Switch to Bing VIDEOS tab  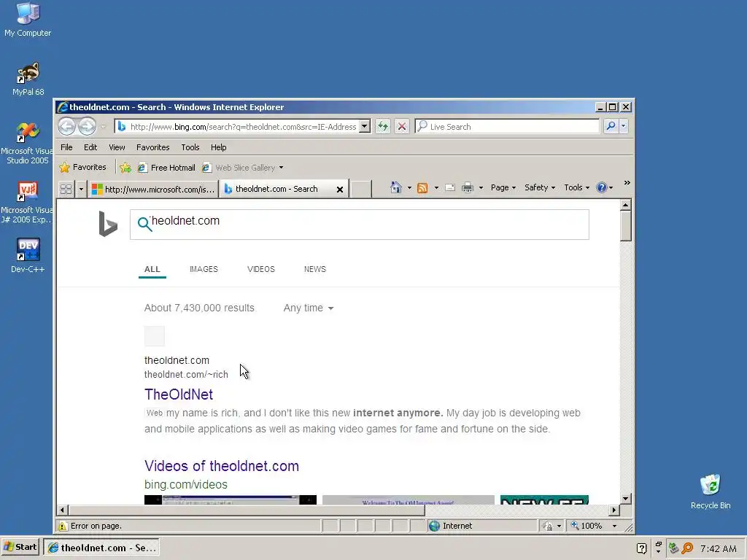261,269
